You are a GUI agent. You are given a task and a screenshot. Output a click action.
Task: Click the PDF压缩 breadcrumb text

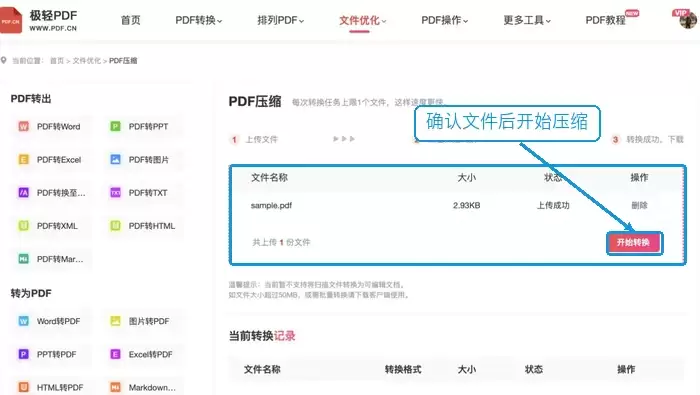coord(123,61)
